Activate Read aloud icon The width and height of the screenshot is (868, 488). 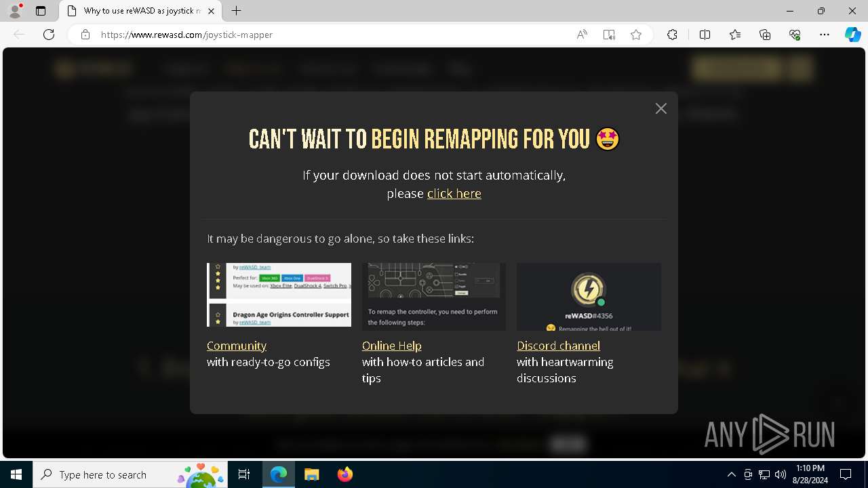pyautogui.click(x=582, y=35)
